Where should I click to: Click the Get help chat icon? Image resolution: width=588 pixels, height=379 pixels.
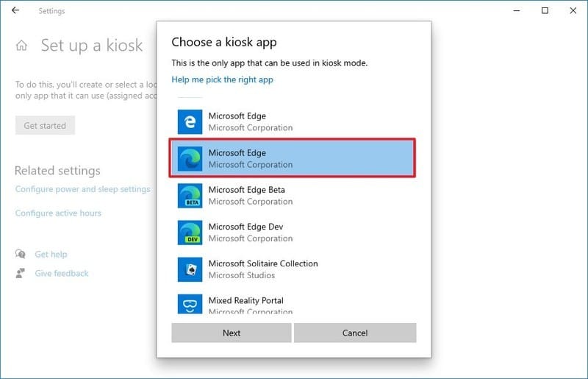(x=21, y=254)
